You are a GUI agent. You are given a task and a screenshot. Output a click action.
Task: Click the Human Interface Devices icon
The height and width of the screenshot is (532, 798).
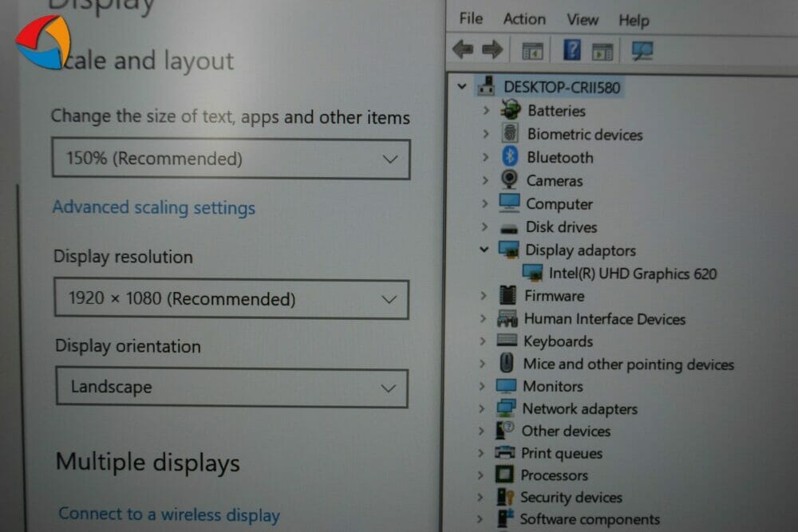coord(507,318)
